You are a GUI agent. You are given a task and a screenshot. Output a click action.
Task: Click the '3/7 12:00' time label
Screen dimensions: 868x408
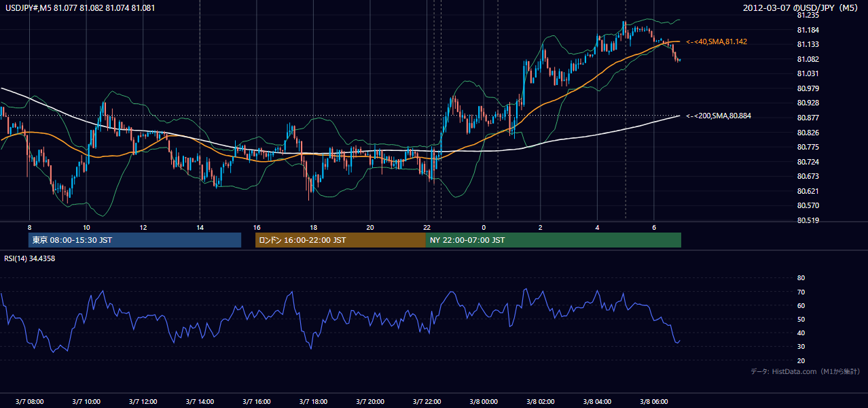coord(143,401)
